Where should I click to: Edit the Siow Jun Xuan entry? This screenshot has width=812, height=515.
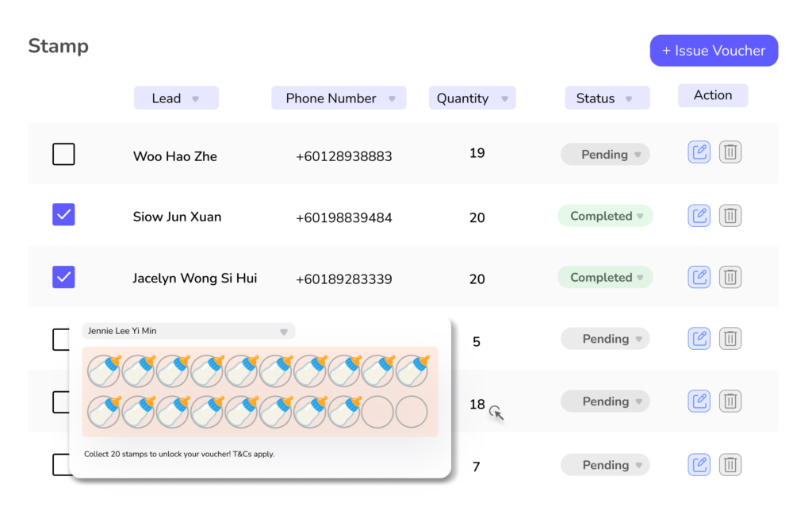699,215
